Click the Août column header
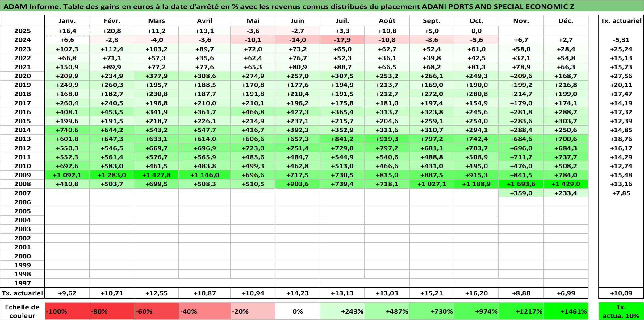Screen dimensions: 644x320 pyautogui.click(x=387, y=21)
